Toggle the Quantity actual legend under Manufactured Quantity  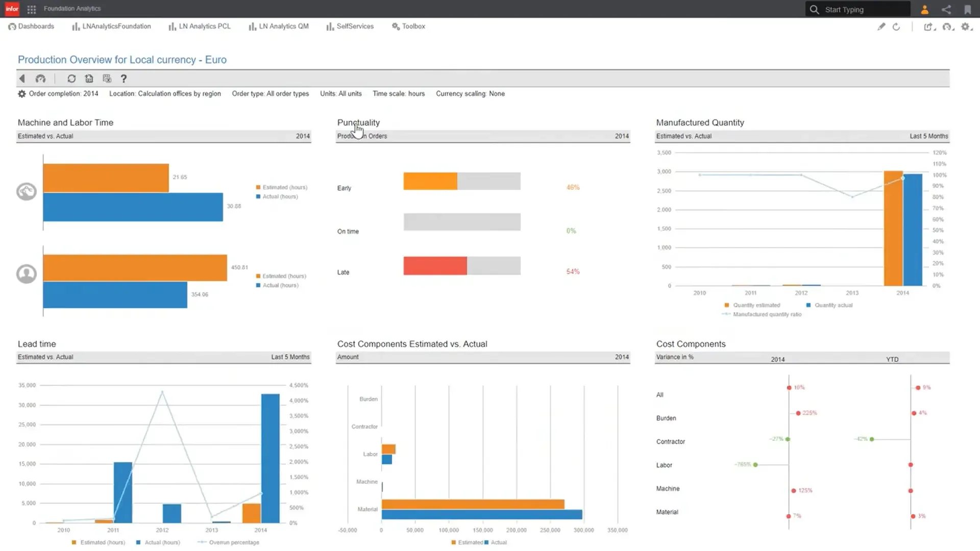(828, 305)
